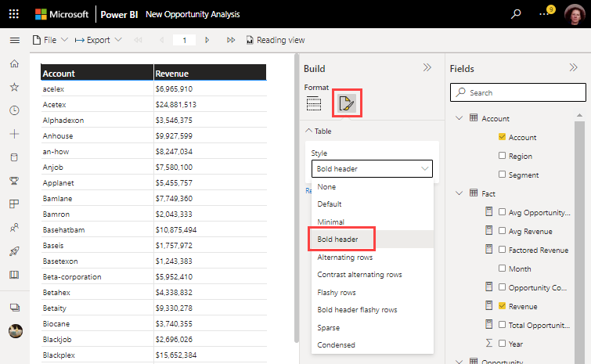Click the search magnifier in the top bar
The width and height of the screenshot is (591, 364).
click(516, 14)
